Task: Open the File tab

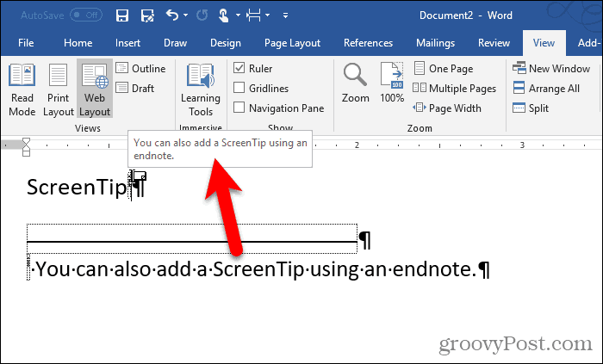Action: point(26,43)
